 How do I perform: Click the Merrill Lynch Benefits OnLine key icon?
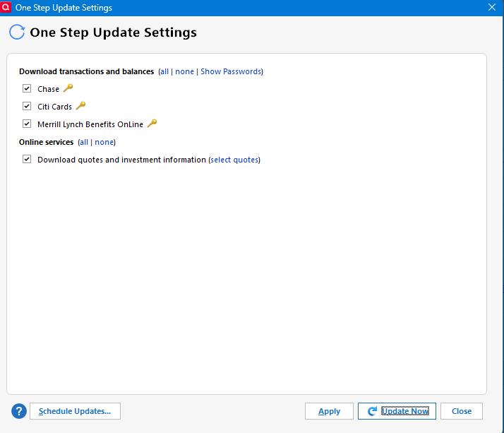coord(152,124)
